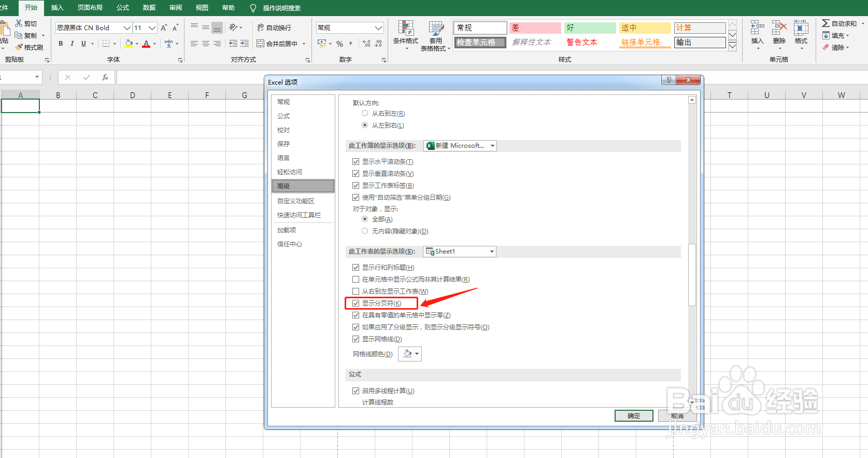Apply the Bad cell style
The image size is (868, 458).
tap(535, 27)
